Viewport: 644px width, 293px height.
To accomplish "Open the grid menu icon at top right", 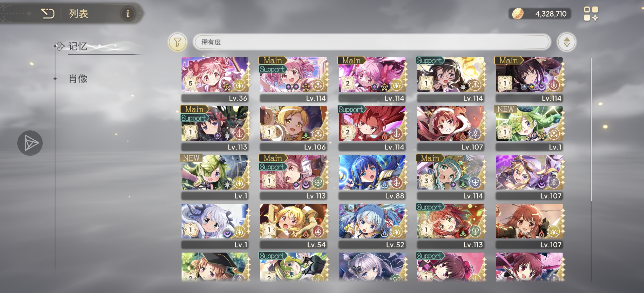I will [x=591, y=13].
